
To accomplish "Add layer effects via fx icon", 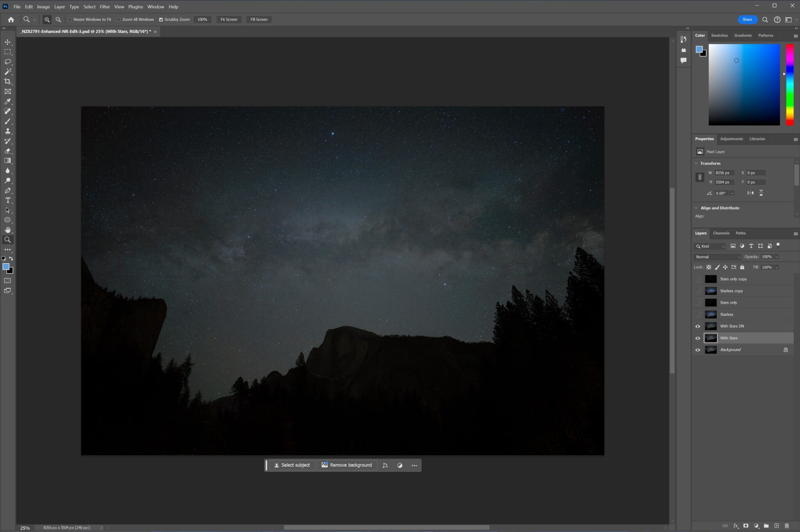I will pyautogui.click(x=736, y=526).
